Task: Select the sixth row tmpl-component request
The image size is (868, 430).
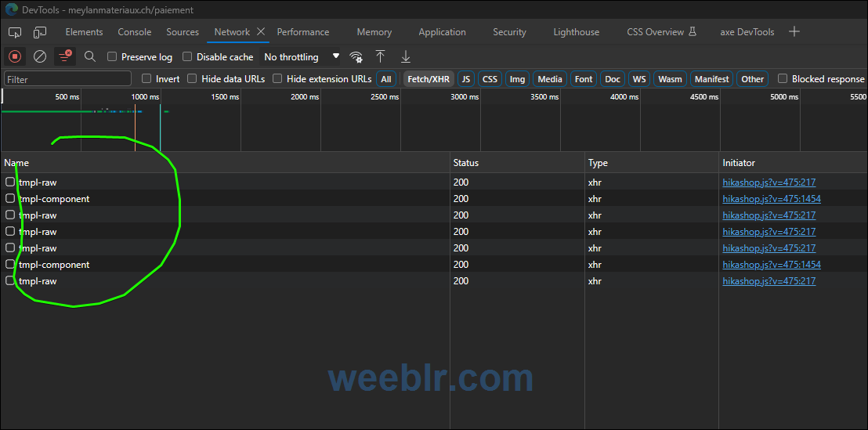Action: click(54, 265)
